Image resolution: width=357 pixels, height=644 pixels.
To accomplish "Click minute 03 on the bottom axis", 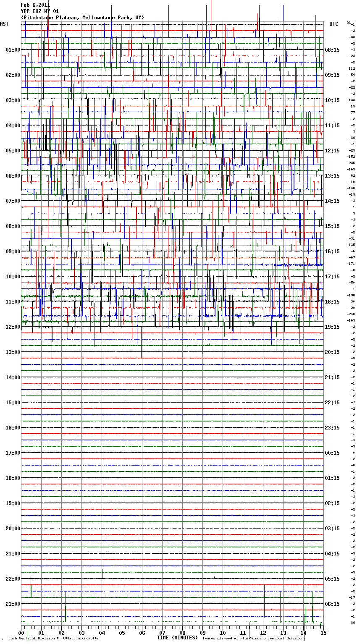I will pyautogui.click(x=82, y=633).
